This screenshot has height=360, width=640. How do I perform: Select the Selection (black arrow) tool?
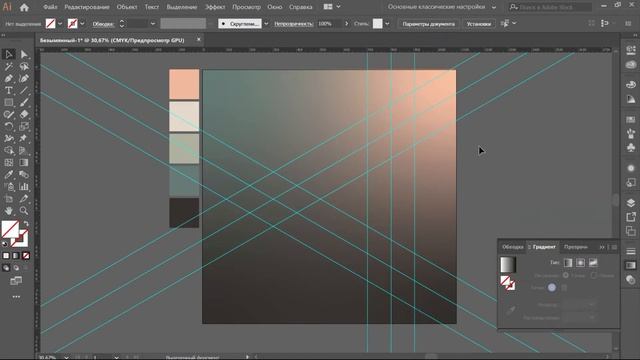[x=9, y=54]
